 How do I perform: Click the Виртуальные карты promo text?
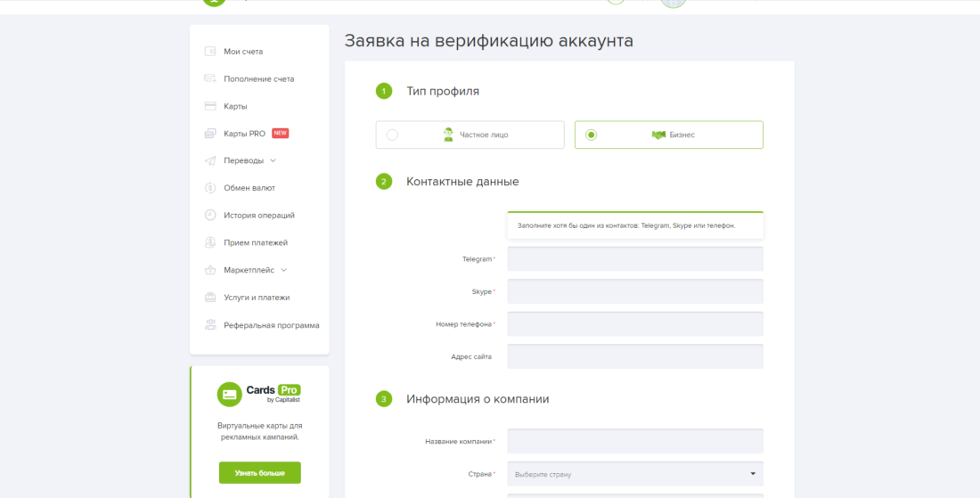coord(259,431)
